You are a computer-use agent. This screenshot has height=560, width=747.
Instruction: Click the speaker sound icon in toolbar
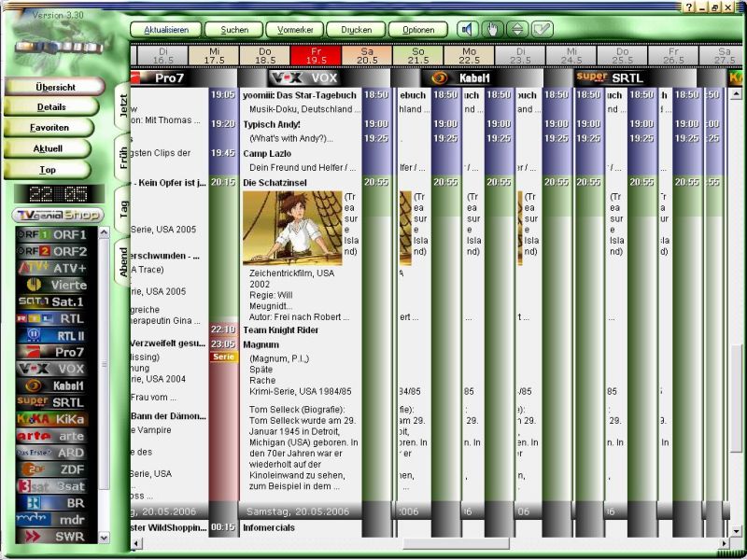coord(469,30)
